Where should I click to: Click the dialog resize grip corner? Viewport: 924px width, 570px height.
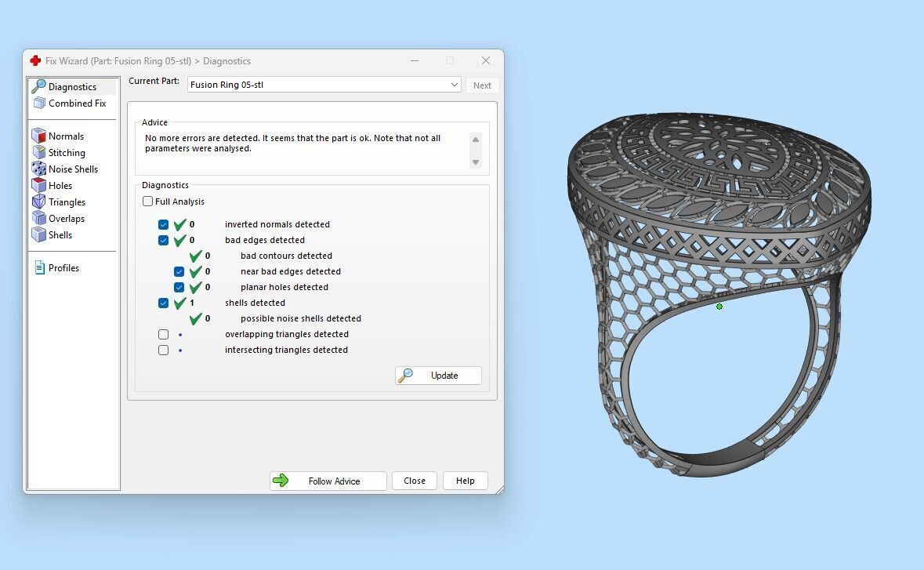500,490
